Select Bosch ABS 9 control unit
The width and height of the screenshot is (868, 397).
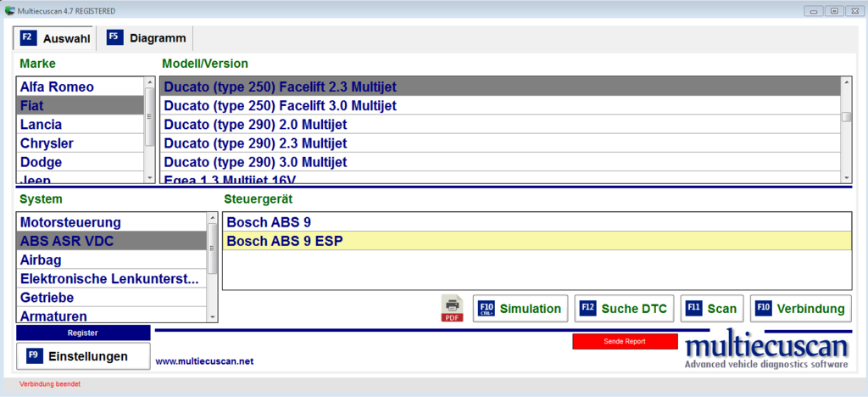[537, 222]
